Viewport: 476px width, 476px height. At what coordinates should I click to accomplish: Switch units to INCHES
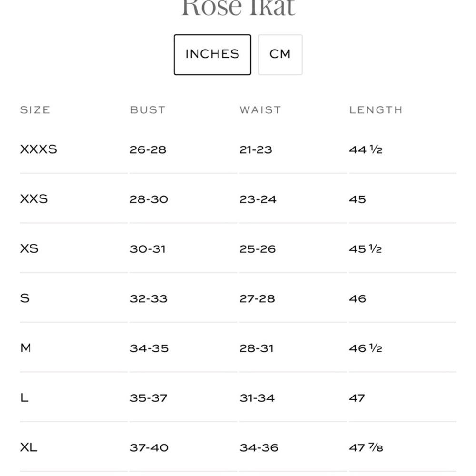(212, 55)
